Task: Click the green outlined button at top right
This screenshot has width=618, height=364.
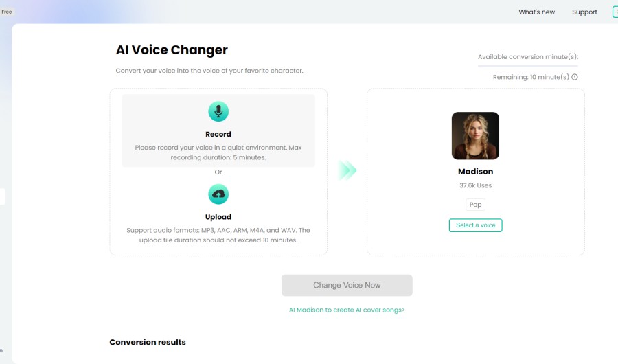Action: pos(615,12)
